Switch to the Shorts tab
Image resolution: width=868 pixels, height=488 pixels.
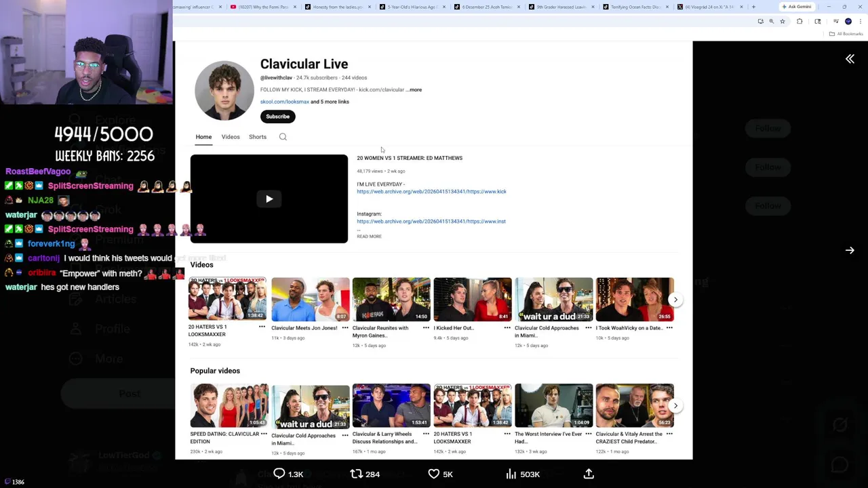tap(258, 137)
